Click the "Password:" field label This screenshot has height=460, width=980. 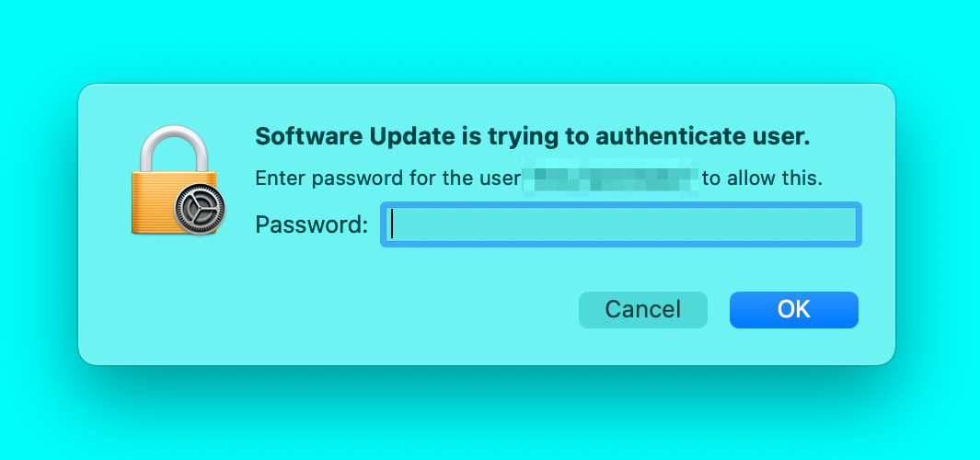[x=312, y=224]
